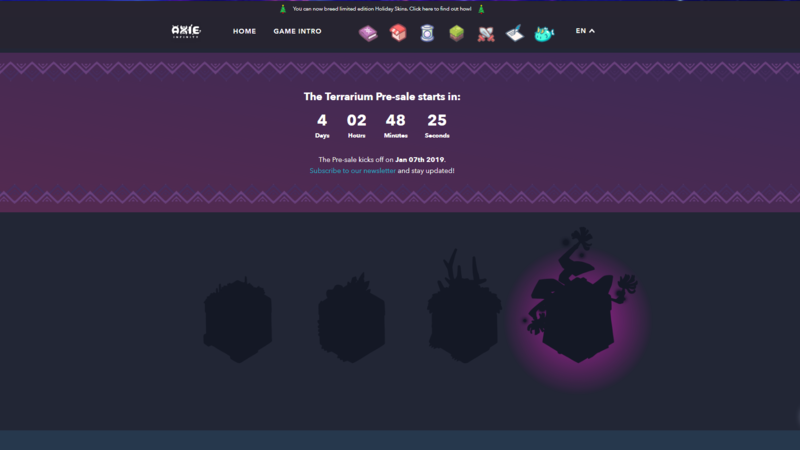Open the teal Axie creature icon
This screenshot has height=450, width=800.
point(544,34)
